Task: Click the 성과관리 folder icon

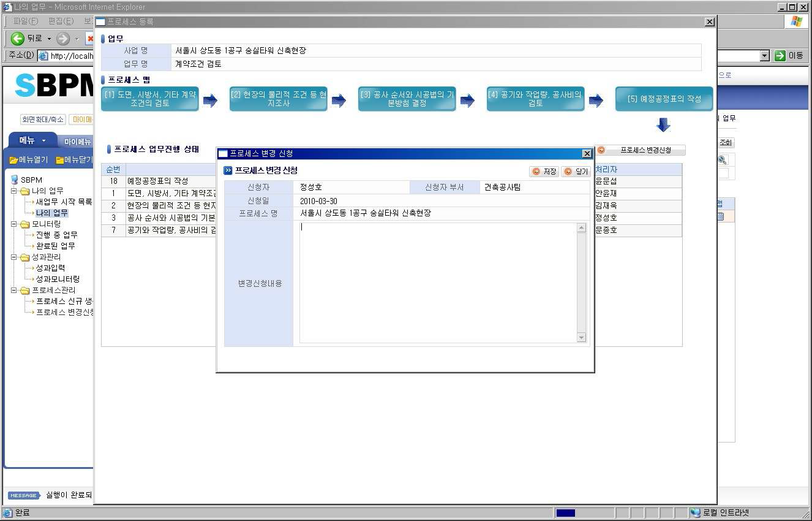Action: 24,257
